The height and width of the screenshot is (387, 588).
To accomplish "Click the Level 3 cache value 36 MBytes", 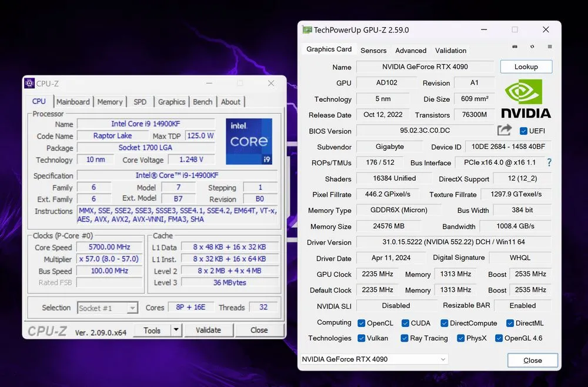I will 230,282.
